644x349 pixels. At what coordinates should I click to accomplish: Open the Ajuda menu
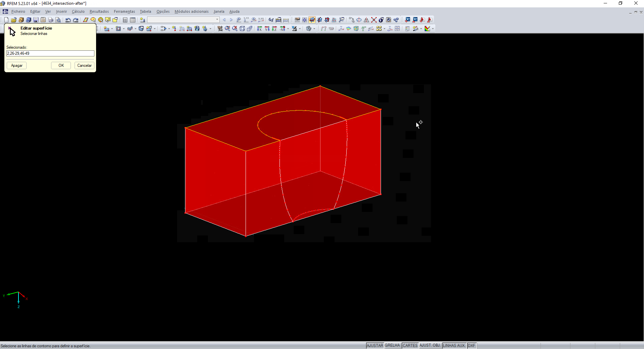[x=234, y=11]
